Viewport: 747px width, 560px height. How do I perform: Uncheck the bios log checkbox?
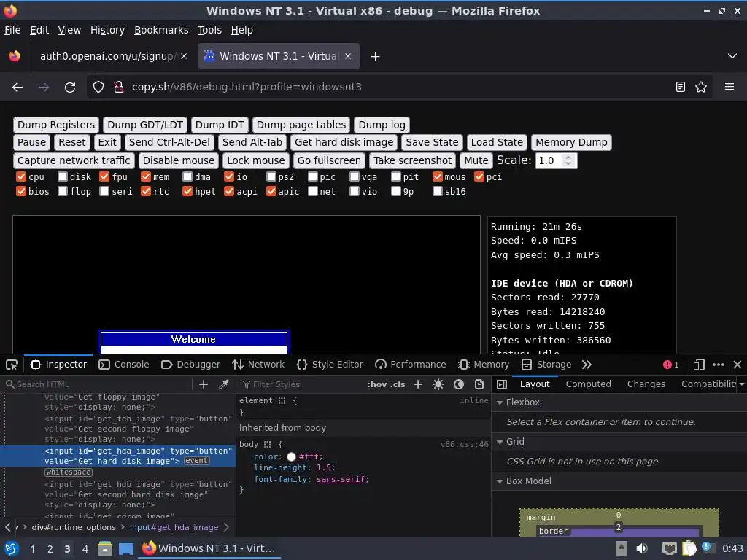point(21,192)
